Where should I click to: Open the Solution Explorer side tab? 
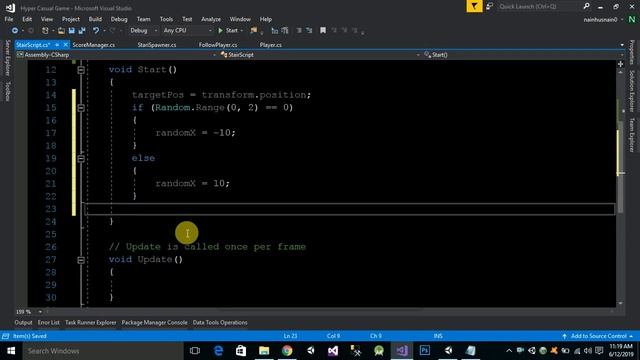tap(632, 91)
